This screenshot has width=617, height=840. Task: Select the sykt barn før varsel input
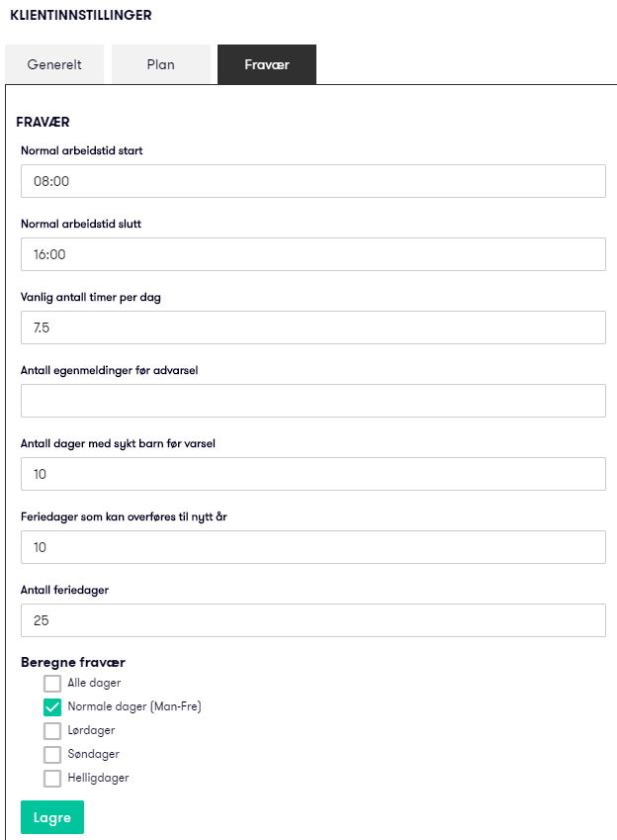click(312, 474)
